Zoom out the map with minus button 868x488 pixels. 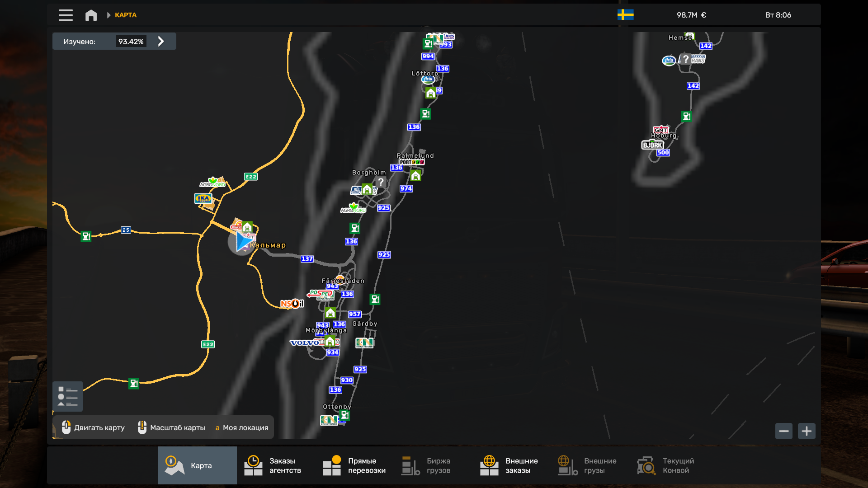point(783,431)
